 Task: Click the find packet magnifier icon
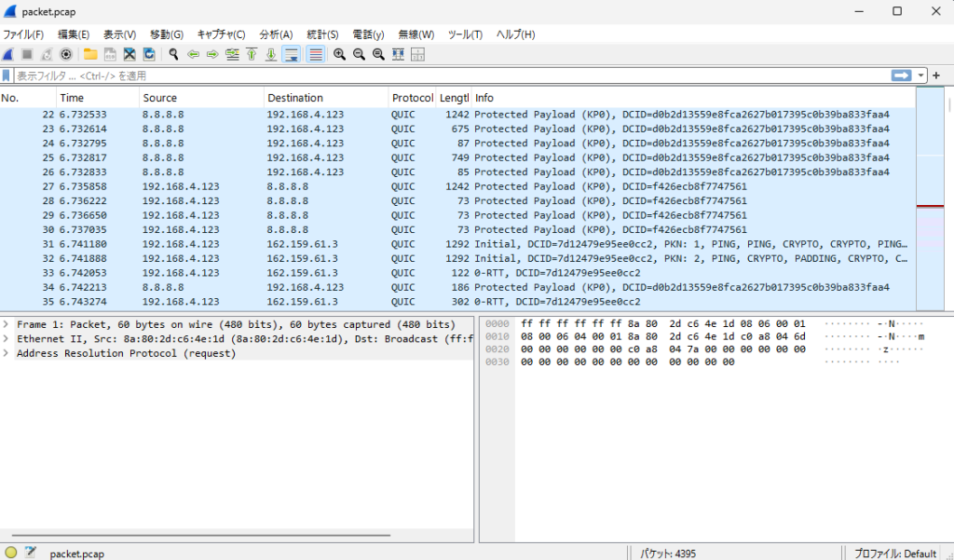[173, 54]
